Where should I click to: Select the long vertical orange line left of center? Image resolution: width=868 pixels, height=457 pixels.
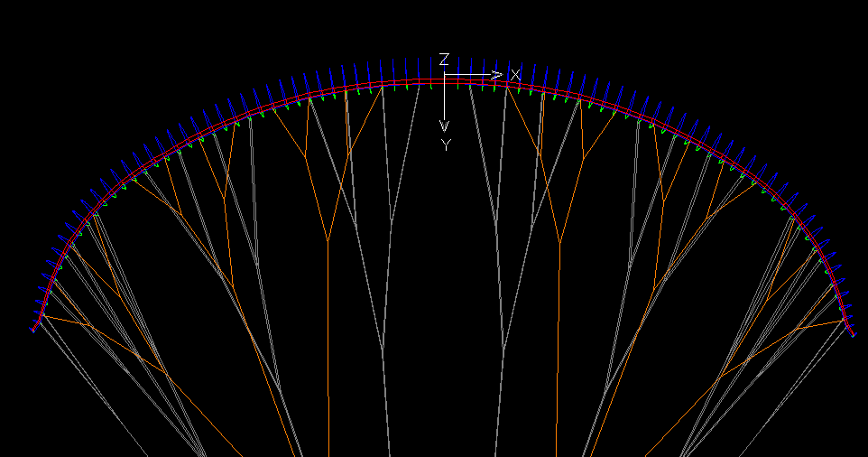(328, 349)
